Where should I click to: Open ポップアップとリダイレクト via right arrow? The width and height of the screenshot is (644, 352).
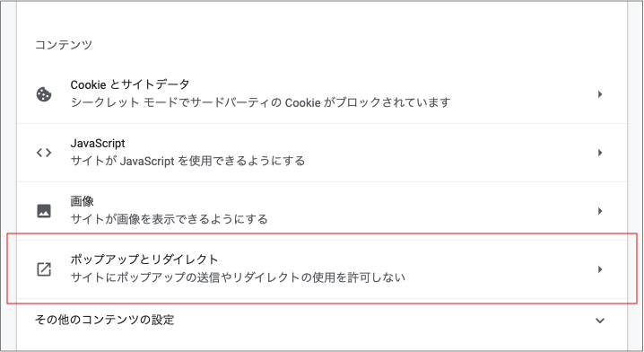tap(600, 269)
